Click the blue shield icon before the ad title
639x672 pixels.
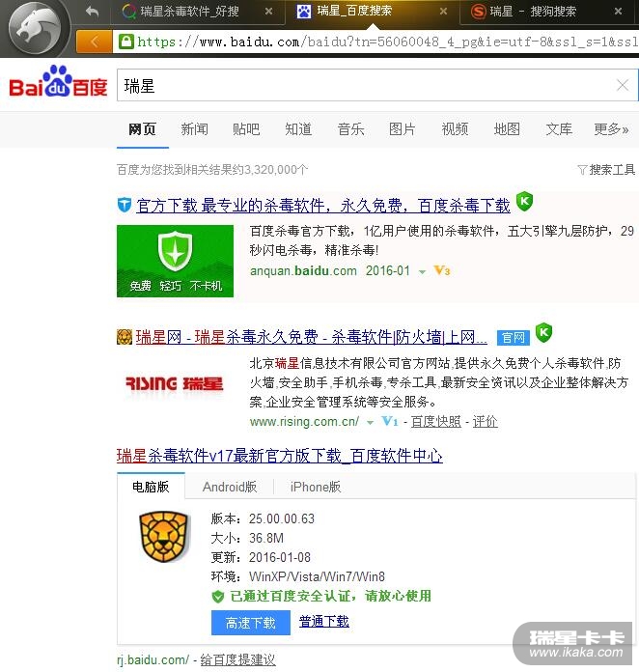pyautogui.click(x=125, y=206)
